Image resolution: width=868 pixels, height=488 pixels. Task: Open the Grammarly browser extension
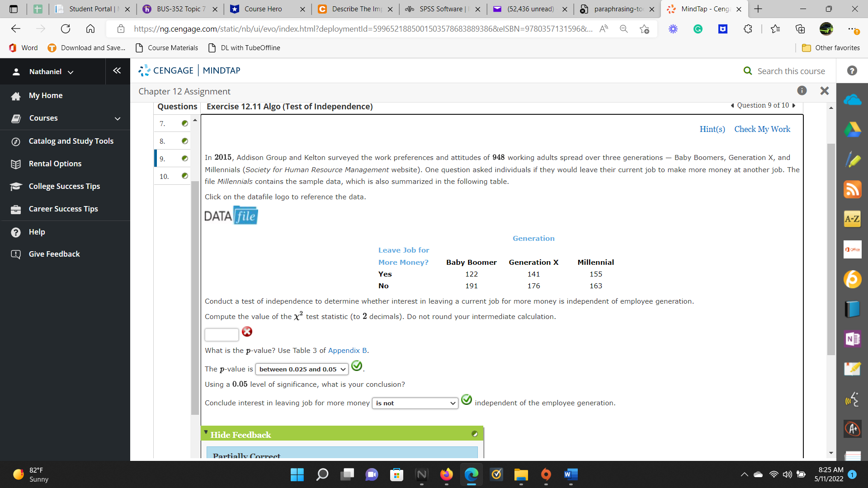(x=698, y=28)
